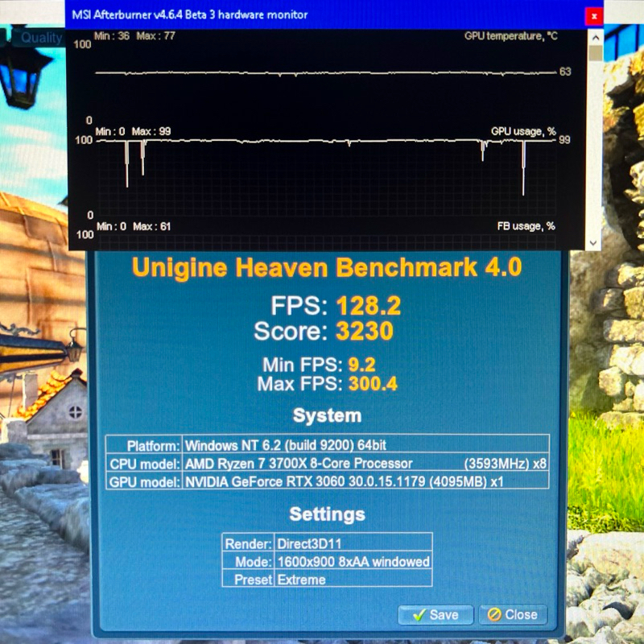Click the GPU model GeForce RTX 3060 row
Image resolution: width=644 pixels, height=644 pixels.
point(327,481)
